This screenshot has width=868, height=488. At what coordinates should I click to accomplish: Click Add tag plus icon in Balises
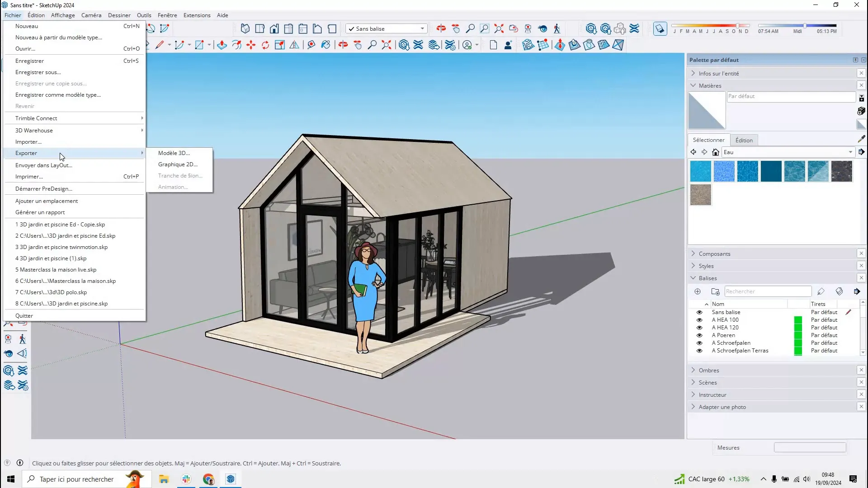pyautogui.click(x=698, y=291)
